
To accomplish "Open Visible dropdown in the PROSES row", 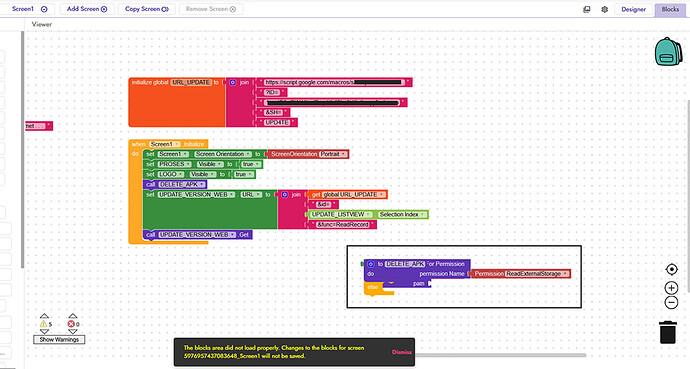I will click(x=209, y=164).
